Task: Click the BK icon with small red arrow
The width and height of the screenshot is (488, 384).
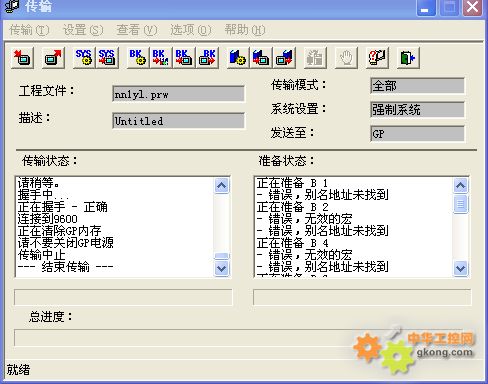Action: (x=161, y=58)
